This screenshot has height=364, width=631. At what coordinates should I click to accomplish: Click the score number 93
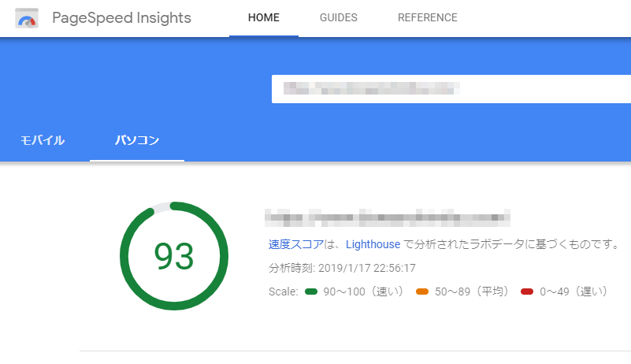point(174,256)
